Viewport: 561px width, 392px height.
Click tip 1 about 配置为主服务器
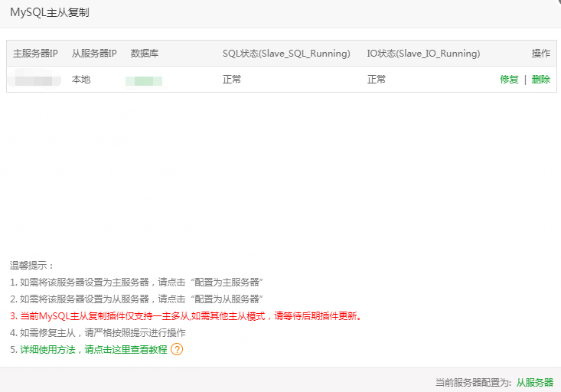tap(136, 283)
